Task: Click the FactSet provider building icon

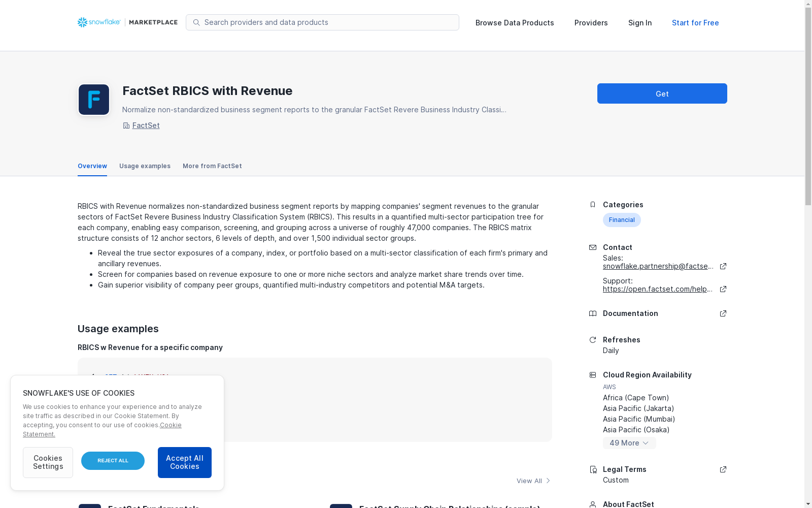Action: (126, 125)
